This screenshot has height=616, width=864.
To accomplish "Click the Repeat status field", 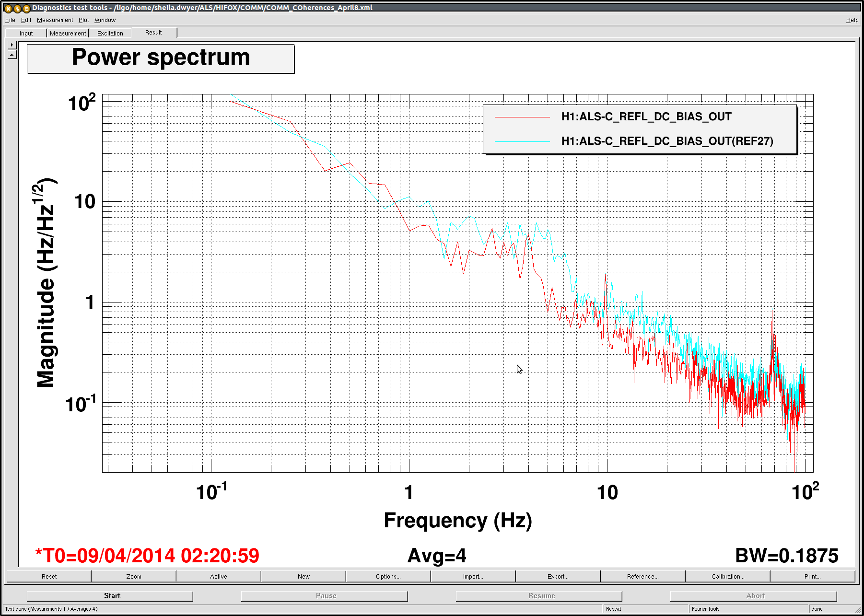I will (645, 609).
